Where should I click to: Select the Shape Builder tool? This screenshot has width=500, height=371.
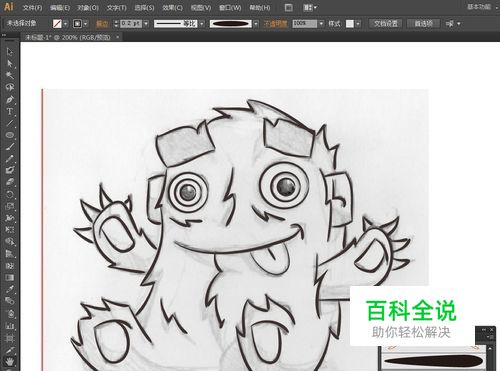10,242
